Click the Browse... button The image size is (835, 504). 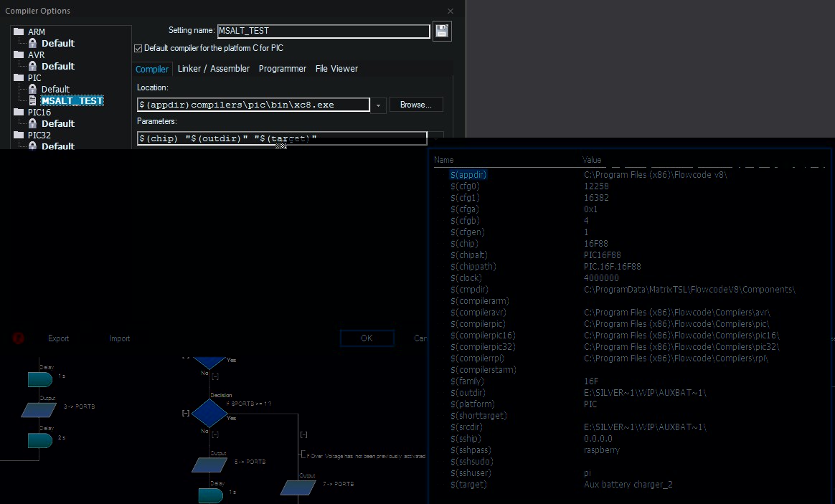click(416, 105)
